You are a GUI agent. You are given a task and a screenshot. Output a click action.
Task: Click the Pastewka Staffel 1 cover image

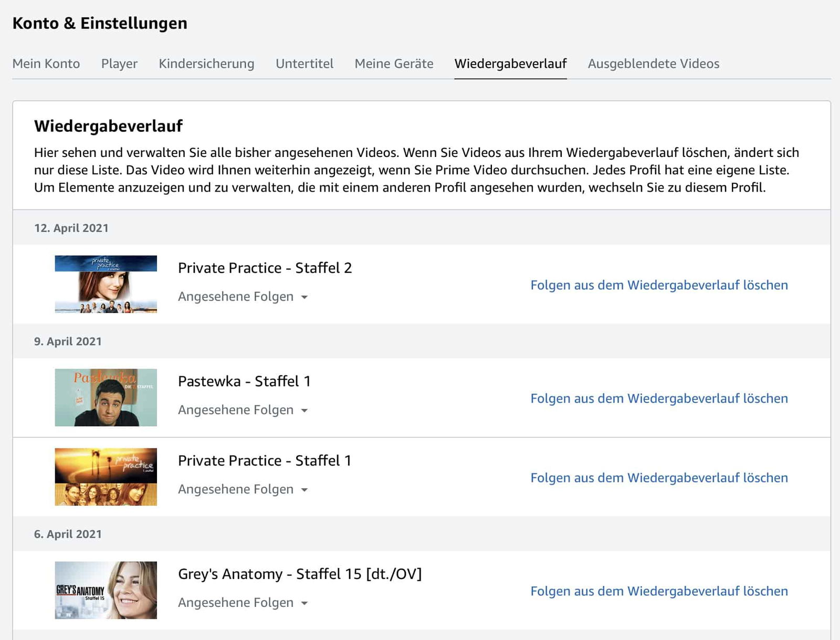point(106,397)
